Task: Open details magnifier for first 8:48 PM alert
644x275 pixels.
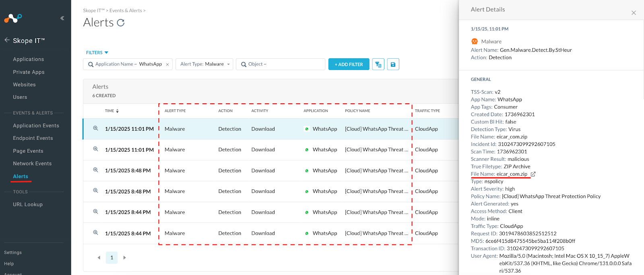Action: coord(96,170)
